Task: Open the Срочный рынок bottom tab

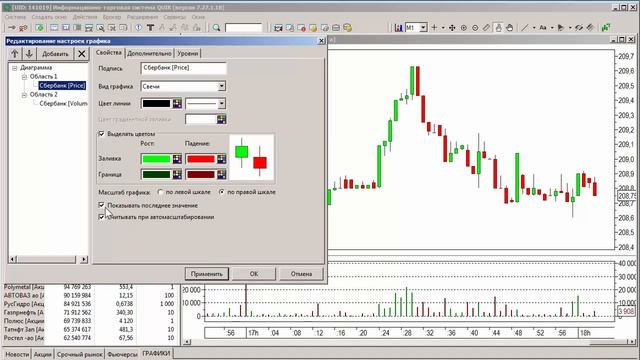Action: [x=79, y=354]
